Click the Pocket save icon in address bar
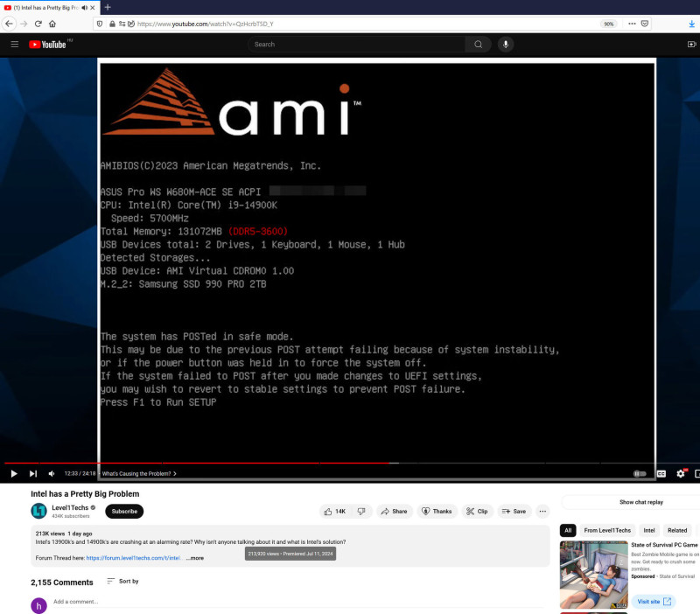This screenshot has width=700, height=614. tap(645, 24)
